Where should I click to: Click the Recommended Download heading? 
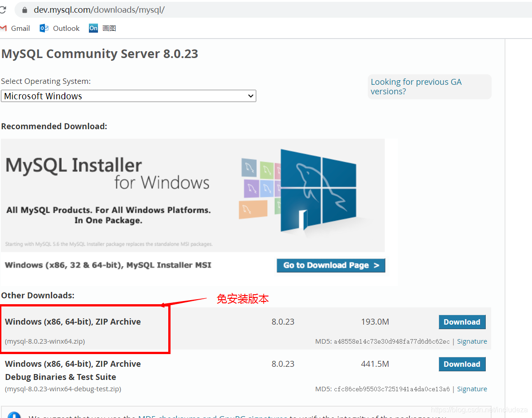point(54,126)
